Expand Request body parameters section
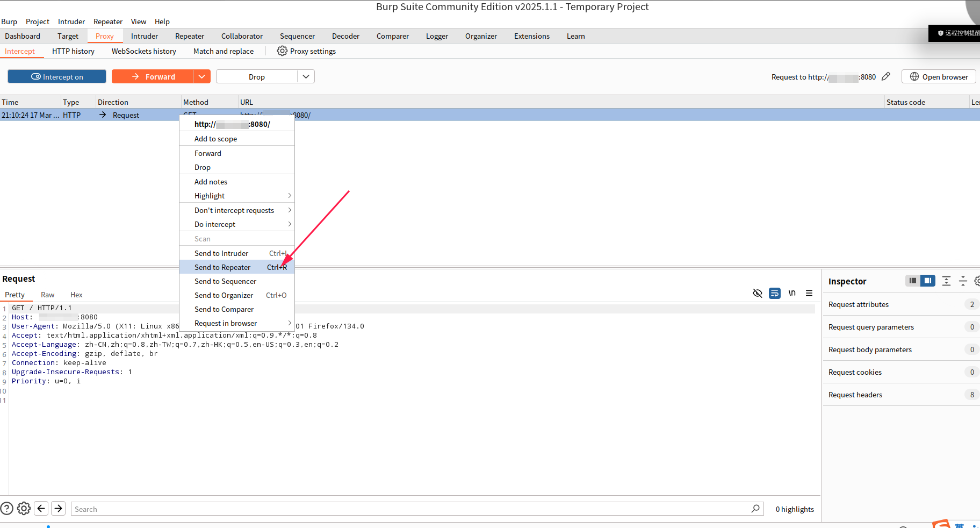The height and width of the screenshot is (528, 980). point(901,349)
